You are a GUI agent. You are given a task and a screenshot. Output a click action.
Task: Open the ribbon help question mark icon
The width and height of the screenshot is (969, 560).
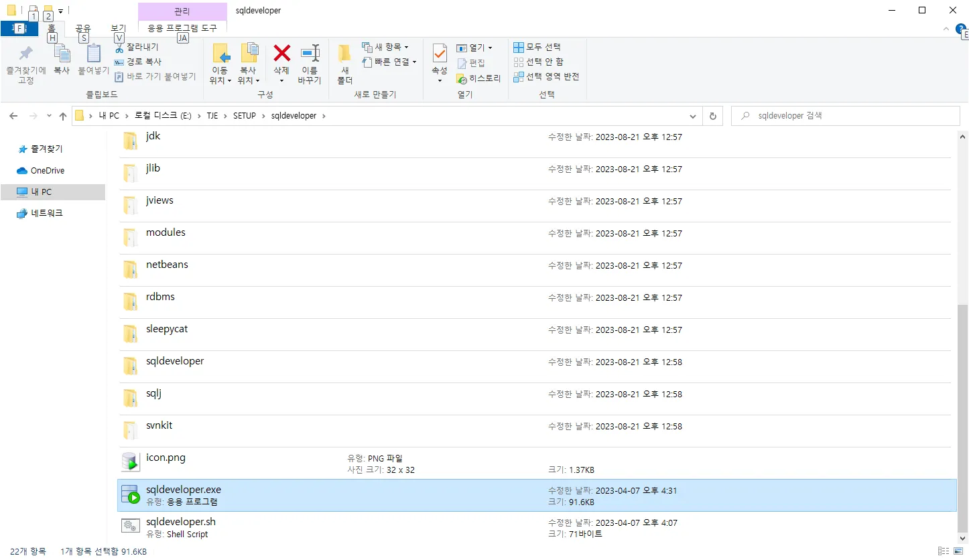tap(961, 29)
